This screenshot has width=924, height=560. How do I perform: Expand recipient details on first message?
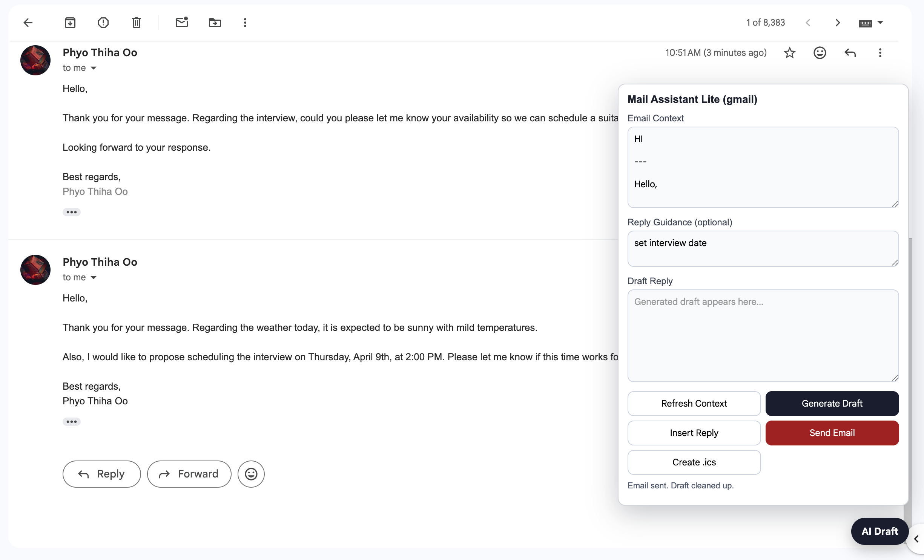pyautogui.click(x=94, y=68)
